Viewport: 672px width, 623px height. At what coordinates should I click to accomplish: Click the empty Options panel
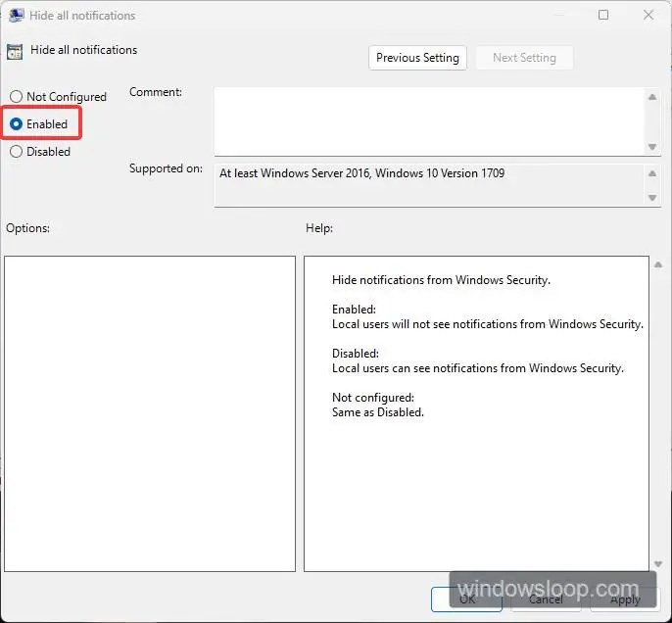(x=150, y=413)
